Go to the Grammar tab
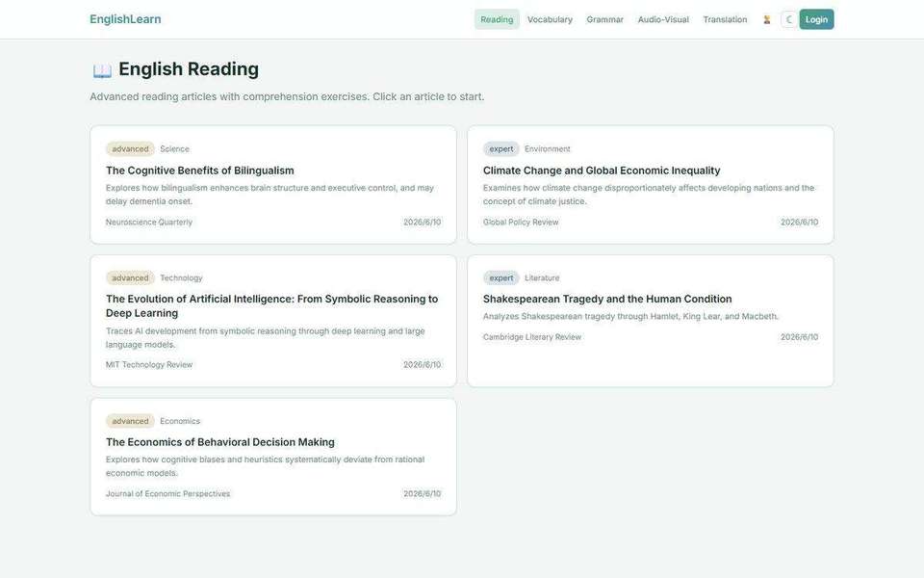The width and height of the screenshot is (924, 578). (604, 19)
